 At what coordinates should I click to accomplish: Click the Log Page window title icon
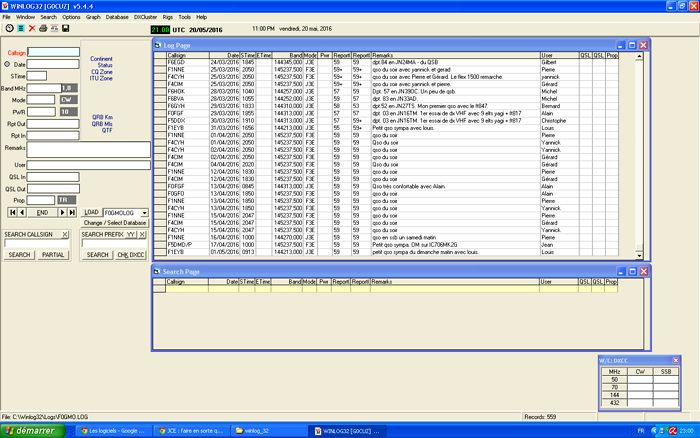158,45
